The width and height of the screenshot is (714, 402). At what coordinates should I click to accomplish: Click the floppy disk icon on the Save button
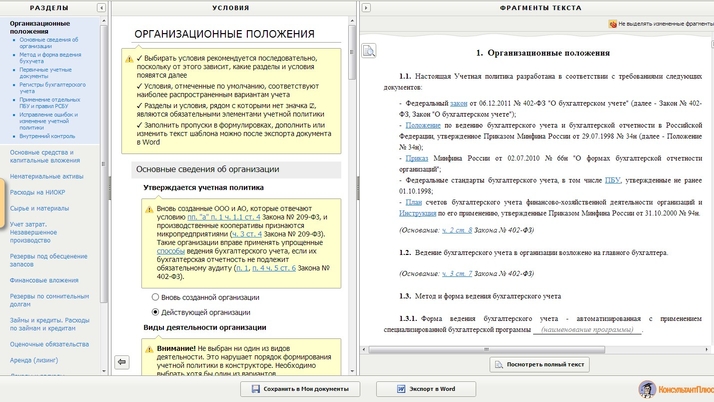256,389
